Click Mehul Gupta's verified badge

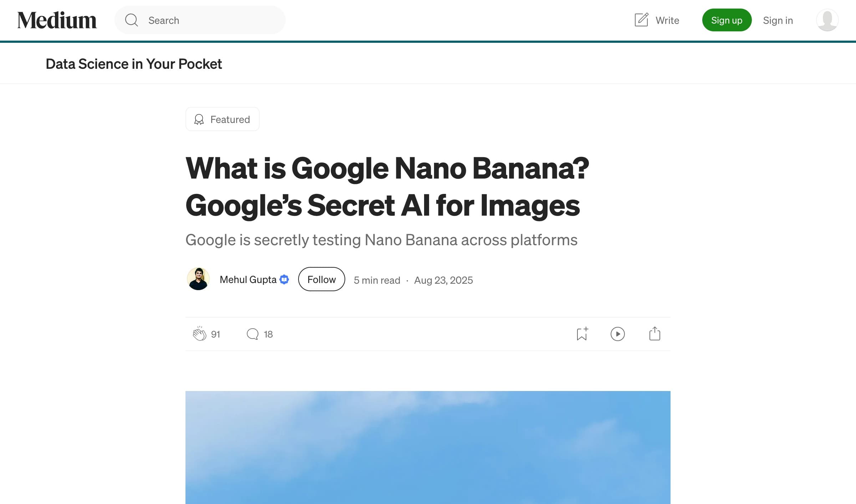pos(284,279)
